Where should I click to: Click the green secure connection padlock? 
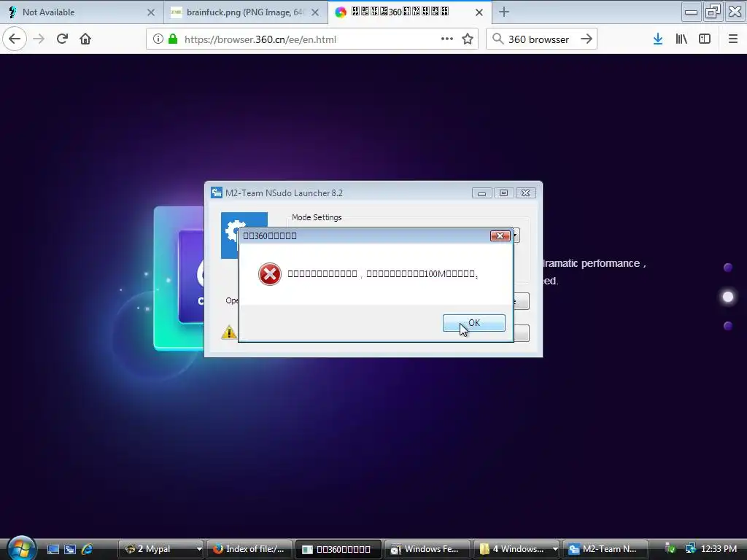pos(173,39)
